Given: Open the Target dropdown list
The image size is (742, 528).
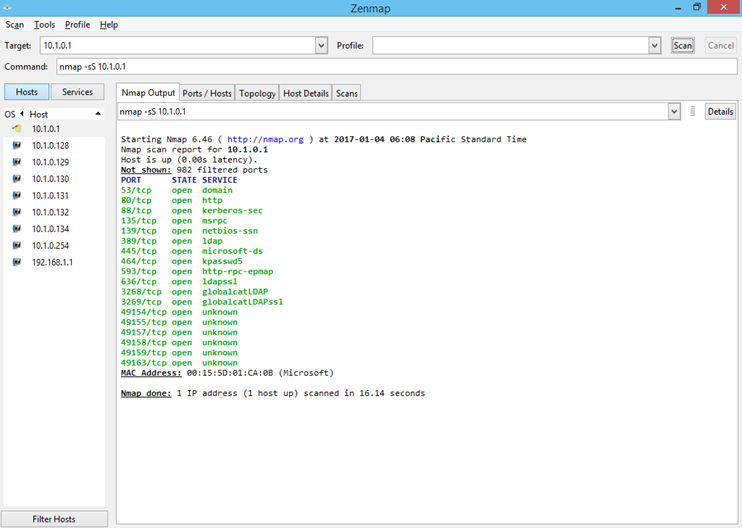Looking at the screenshot, I should (321, 46).
